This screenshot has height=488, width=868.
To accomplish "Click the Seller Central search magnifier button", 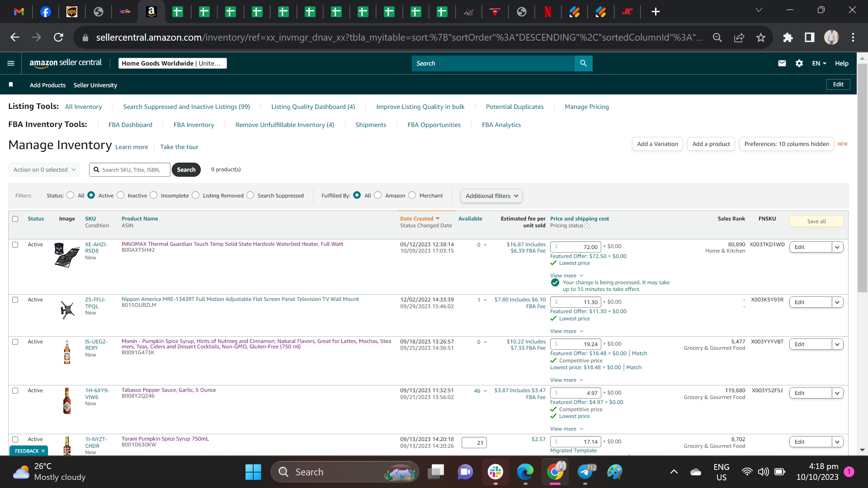I will pyautogui.click(x=583, y=63).
